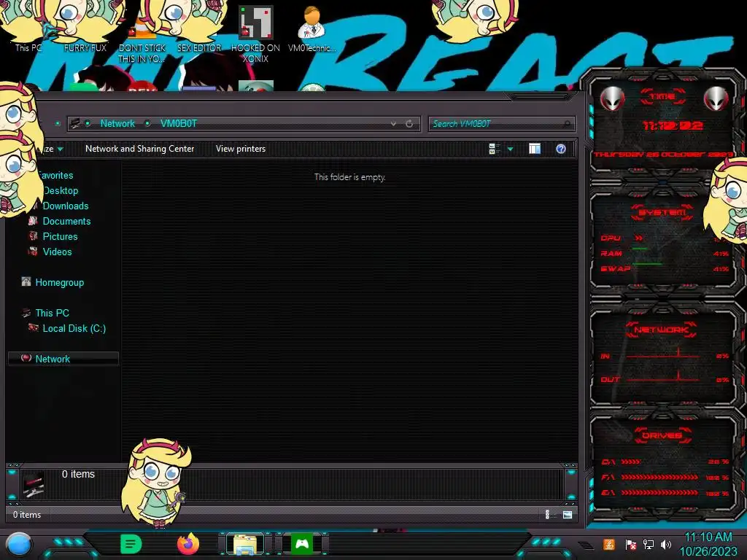Click the back arrow dot left of address bar
This screenshot has width=747, height=560.
pyautogui.click(x=58, y=124)
